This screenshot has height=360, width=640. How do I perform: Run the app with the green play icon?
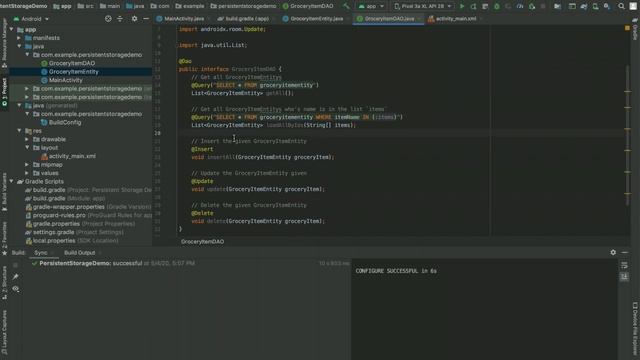tap(462, 6)
